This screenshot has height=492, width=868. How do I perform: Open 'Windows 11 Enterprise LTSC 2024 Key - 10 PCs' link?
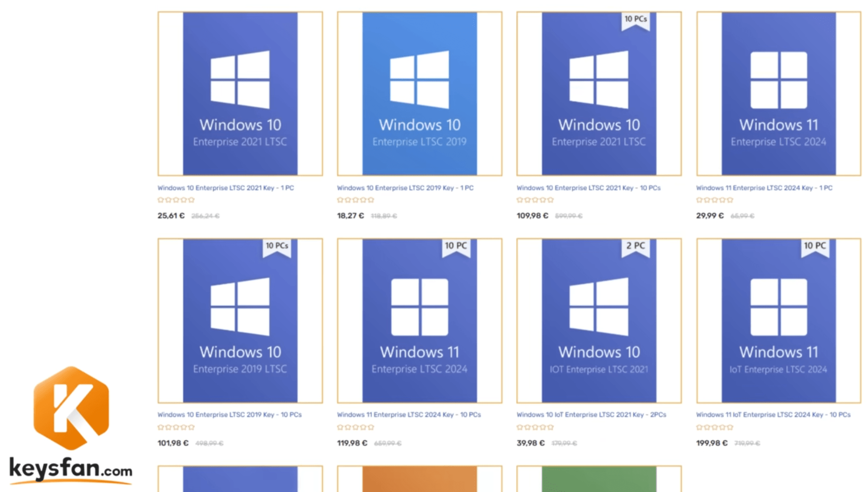pyautogui.click(x=409, y=415)
